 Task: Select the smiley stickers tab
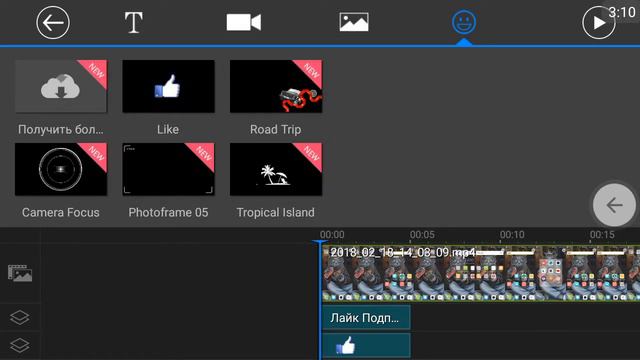(464, 22)
